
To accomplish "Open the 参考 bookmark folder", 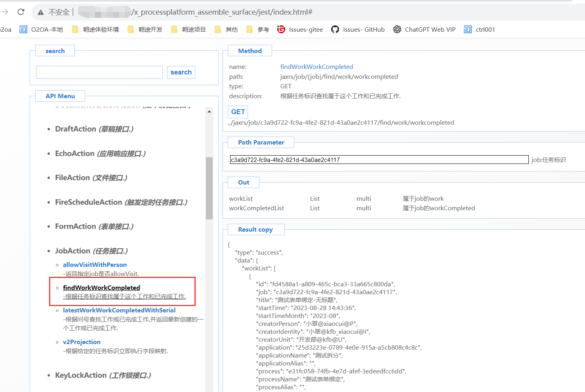I will 258,29.
